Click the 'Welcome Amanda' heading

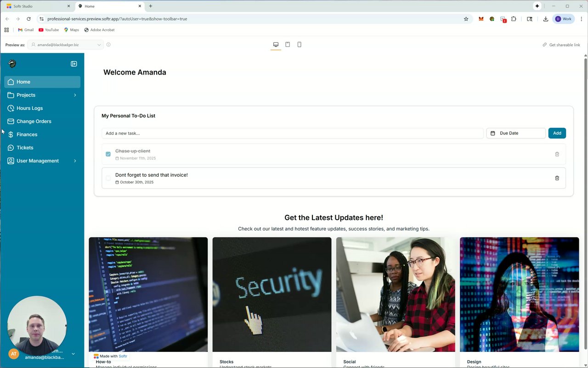pyautogui.click(x=135, y=72)
